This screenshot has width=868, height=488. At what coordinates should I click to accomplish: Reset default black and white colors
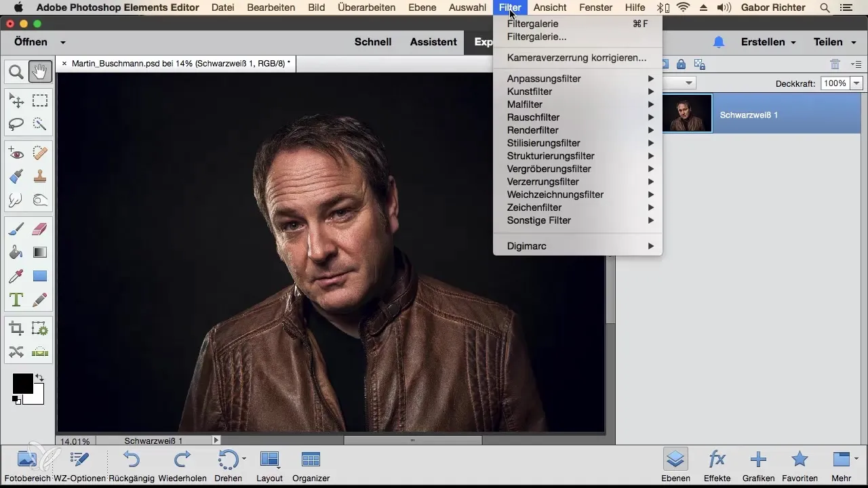click(16, 401)
